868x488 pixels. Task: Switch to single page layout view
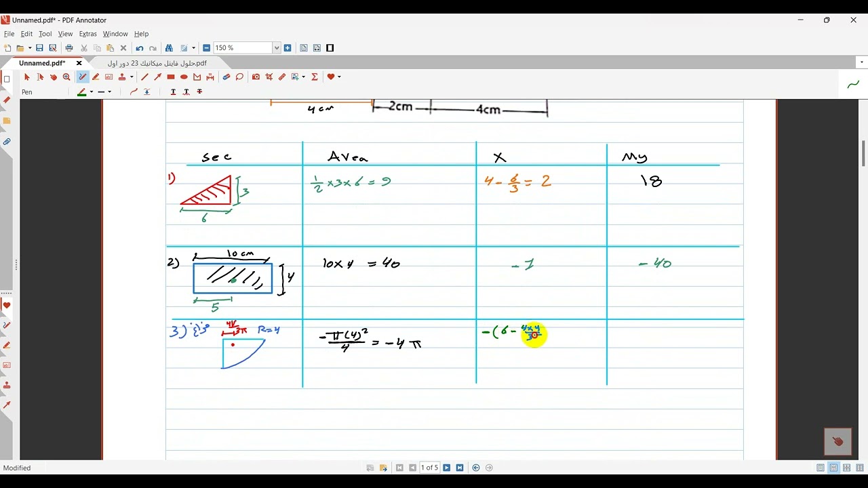(x=821, y=468)
